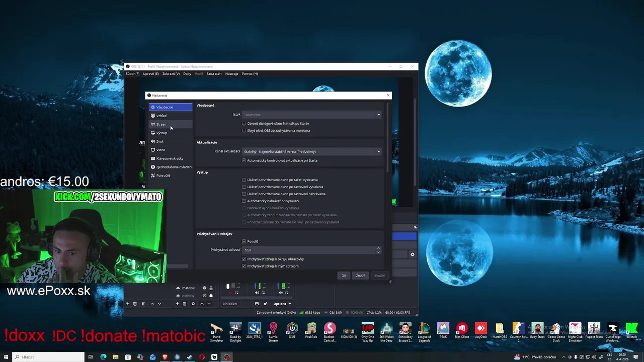Click the Windows Start button
Viewport: 644px width, 362px height.
6,357
